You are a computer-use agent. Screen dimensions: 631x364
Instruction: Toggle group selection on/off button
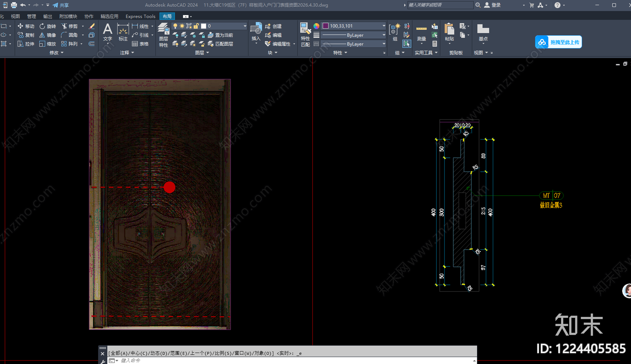[x=407, y=44]
